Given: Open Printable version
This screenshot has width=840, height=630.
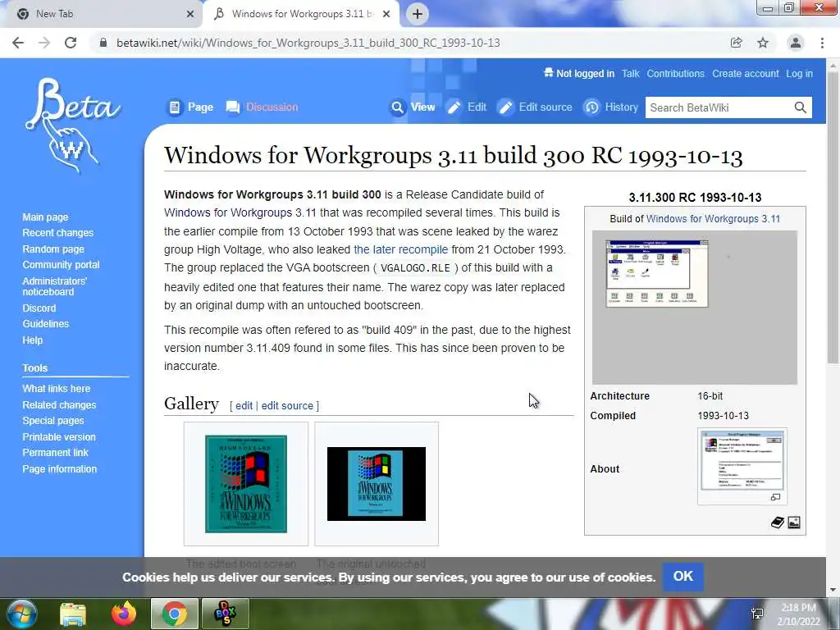Looking at the screenshot, I should click(59, 437).
